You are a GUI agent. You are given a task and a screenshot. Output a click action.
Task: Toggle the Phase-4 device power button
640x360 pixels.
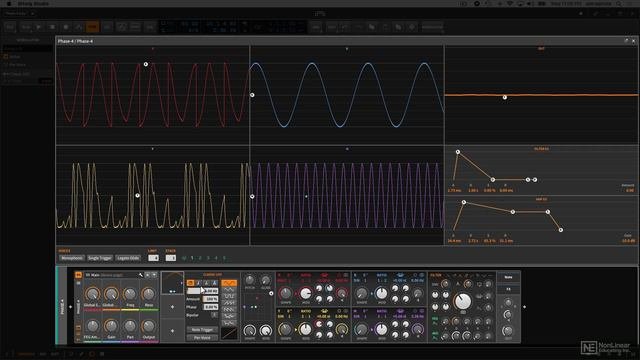(x=78, y=275)
